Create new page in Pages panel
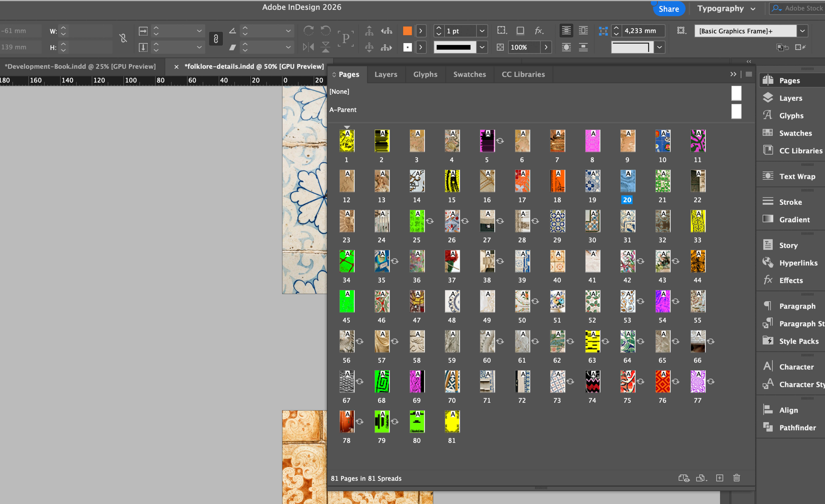 (x=720, y=478)
